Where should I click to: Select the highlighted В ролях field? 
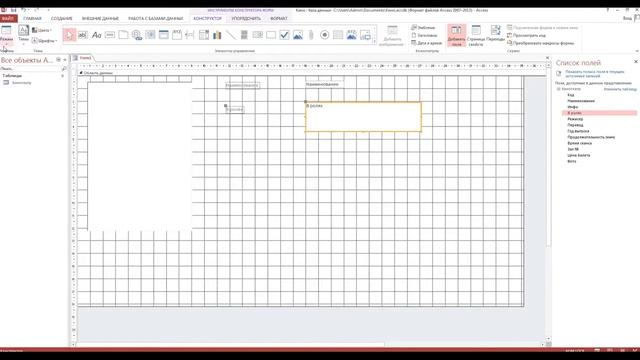pos(599,113)
